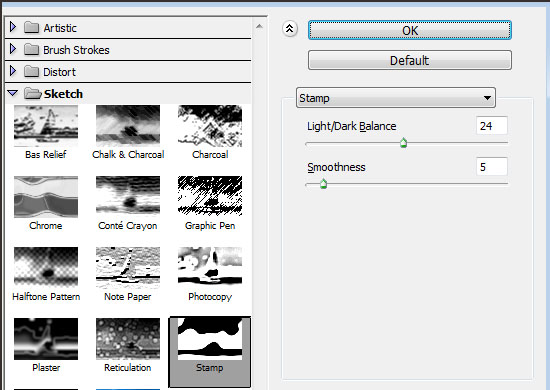Click the Light/Dark Balance value field
This screenshot has height=390, width=550.
click(x=492, y=126)
